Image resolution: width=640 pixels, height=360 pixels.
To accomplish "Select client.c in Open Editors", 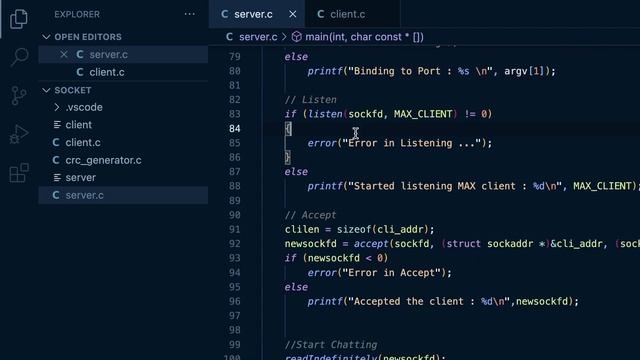I will pos(123,72).
